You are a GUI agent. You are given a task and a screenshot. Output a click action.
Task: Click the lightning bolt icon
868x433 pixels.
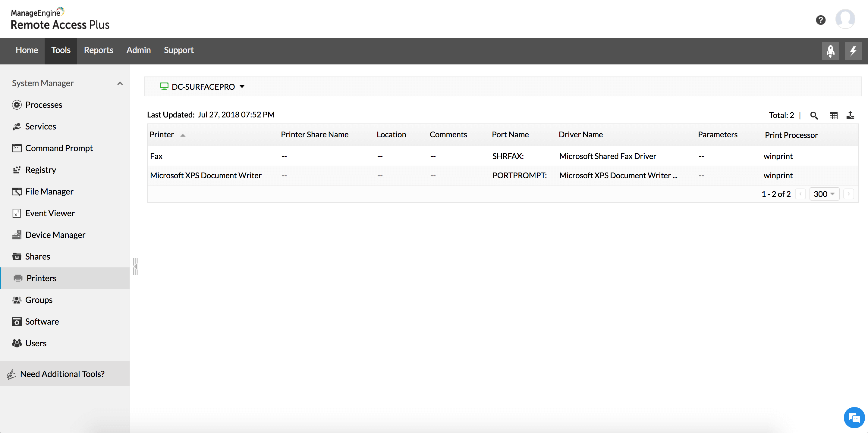853,51
